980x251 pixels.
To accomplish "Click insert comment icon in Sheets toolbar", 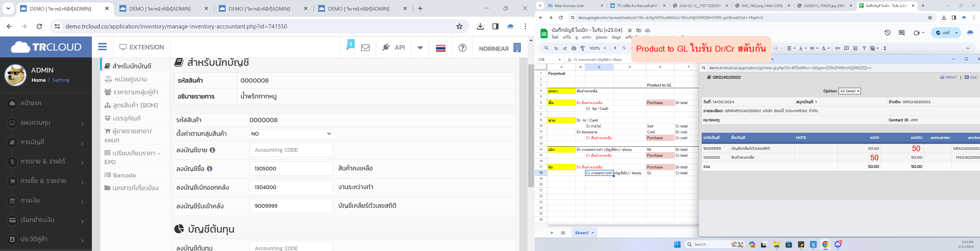I will (846, 48).
